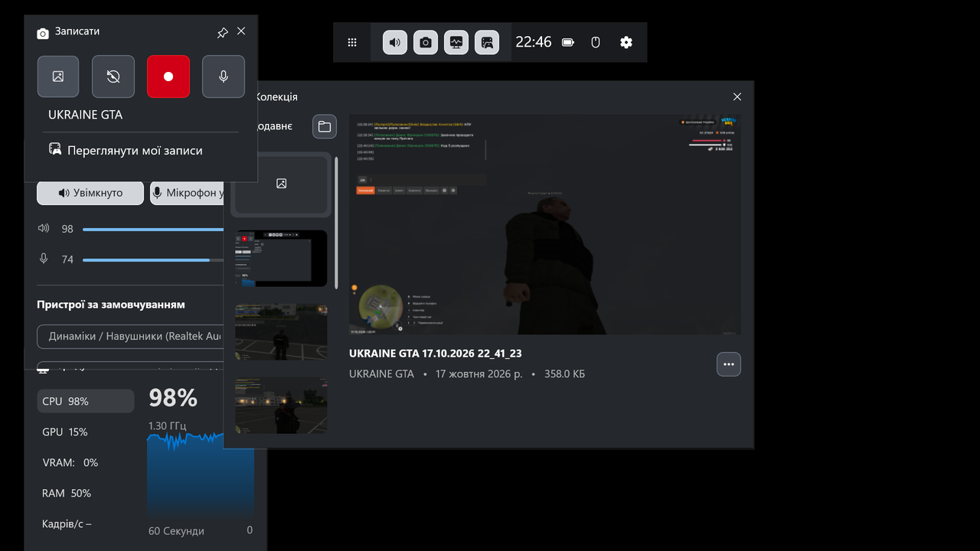This screenshot has width=980, height=551.
Task: Toggle the Capture widget camera icon in the top bar
Action: [x=426, y=43]
